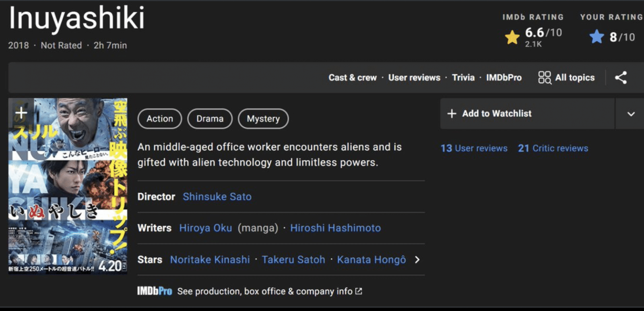Select the Action genre chip

[x=160, y=119]
